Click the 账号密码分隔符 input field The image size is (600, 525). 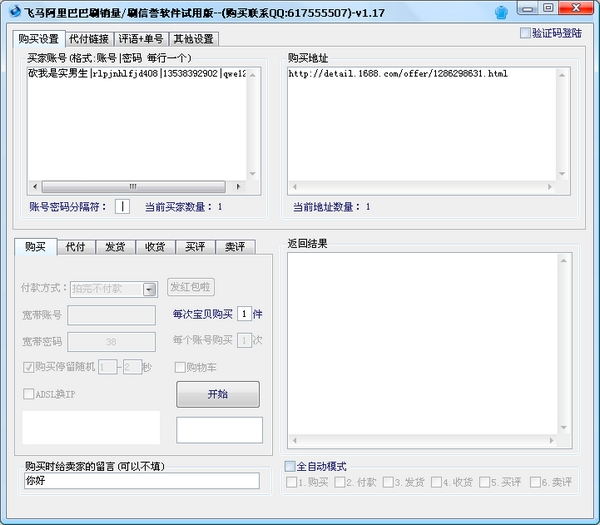click(122, 207)
